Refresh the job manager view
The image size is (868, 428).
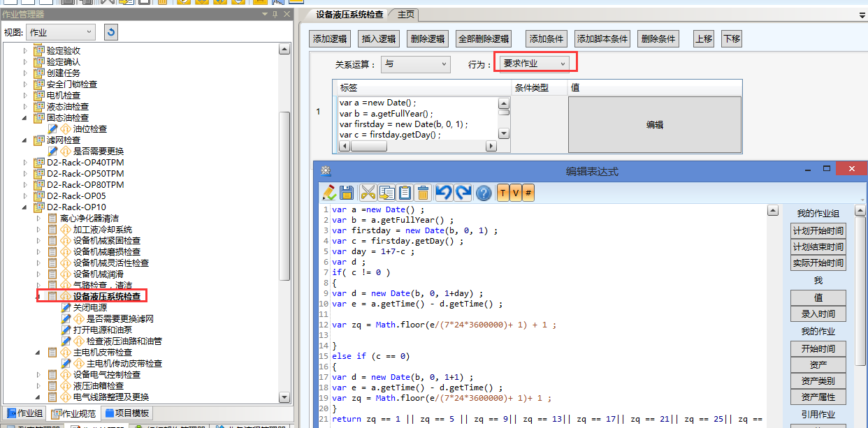click(111, 32)
